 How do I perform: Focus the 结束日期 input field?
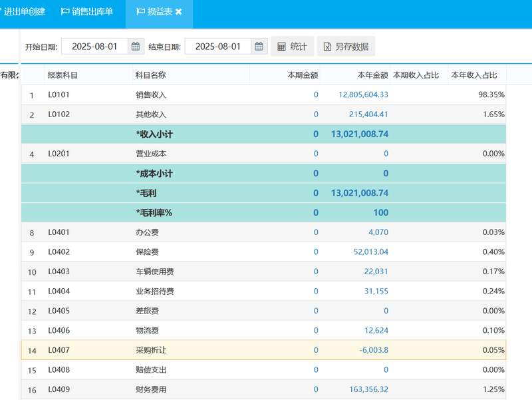218,47
